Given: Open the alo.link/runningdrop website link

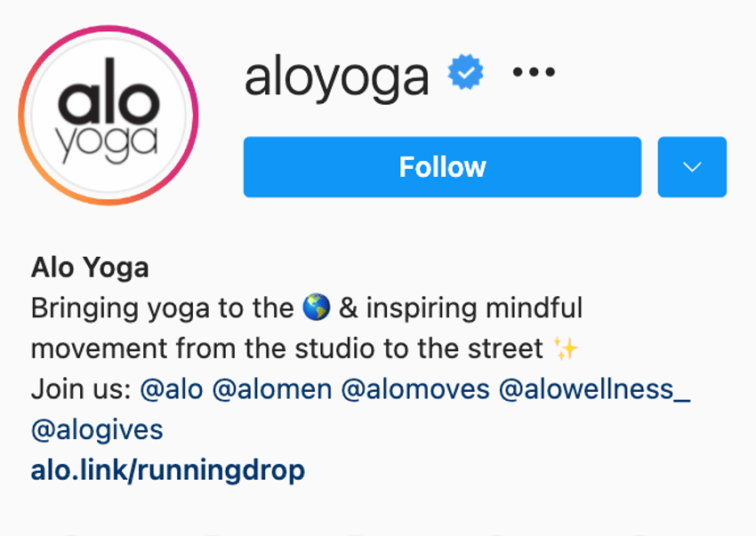Looking at the screenshot, I should 168,470.
